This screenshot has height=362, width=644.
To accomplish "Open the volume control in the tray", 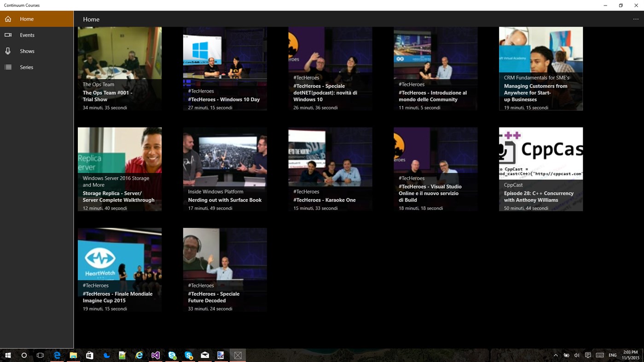I will pyautogui.click(x=577, y=355).
